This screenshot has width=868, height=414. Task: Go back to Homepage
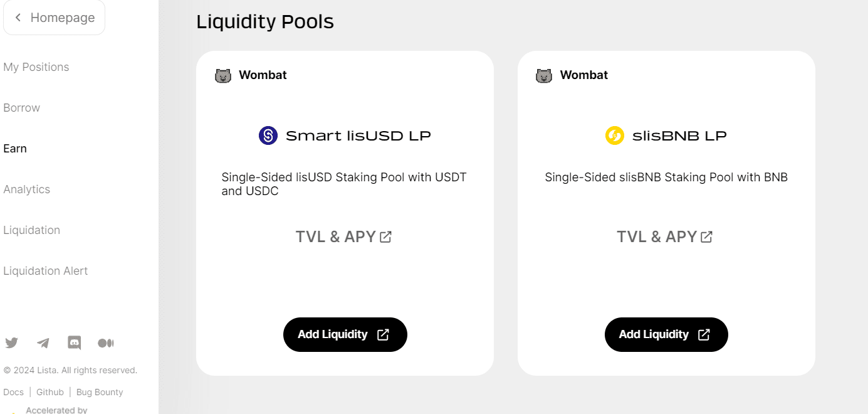(x=55, y=18)
